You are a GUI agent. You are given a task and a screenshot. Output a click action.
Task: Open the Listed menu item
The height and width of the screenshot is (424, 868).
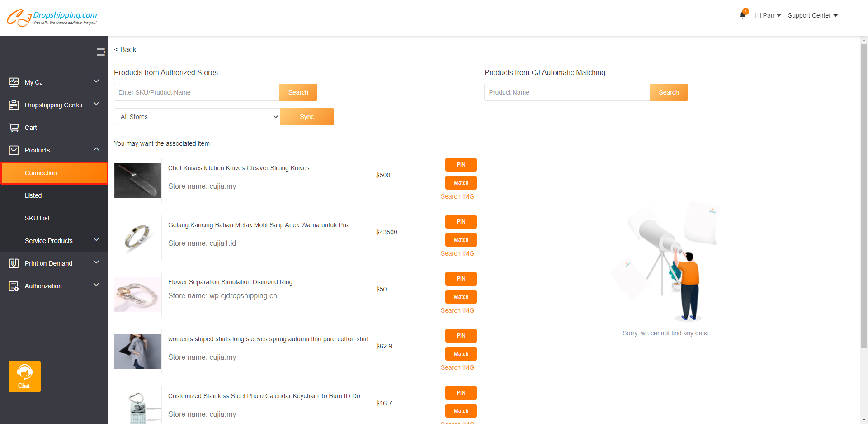[33, 195]
